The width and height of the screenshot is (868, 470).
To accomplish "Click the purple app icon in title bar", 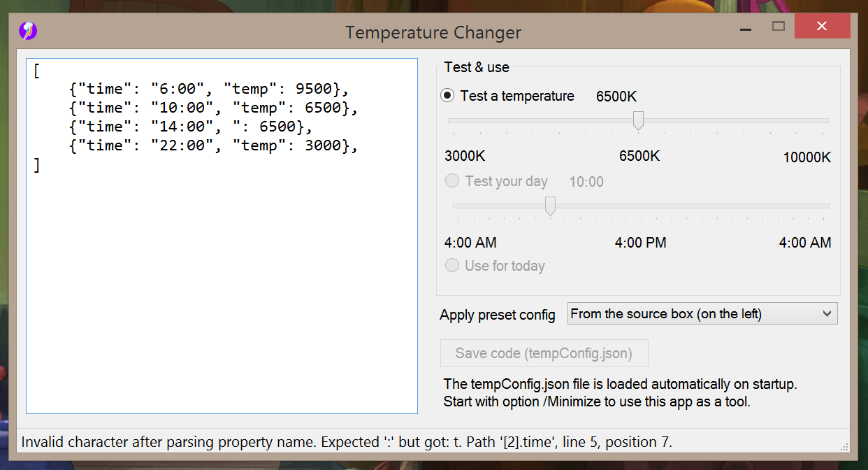I will pos(27,30).
